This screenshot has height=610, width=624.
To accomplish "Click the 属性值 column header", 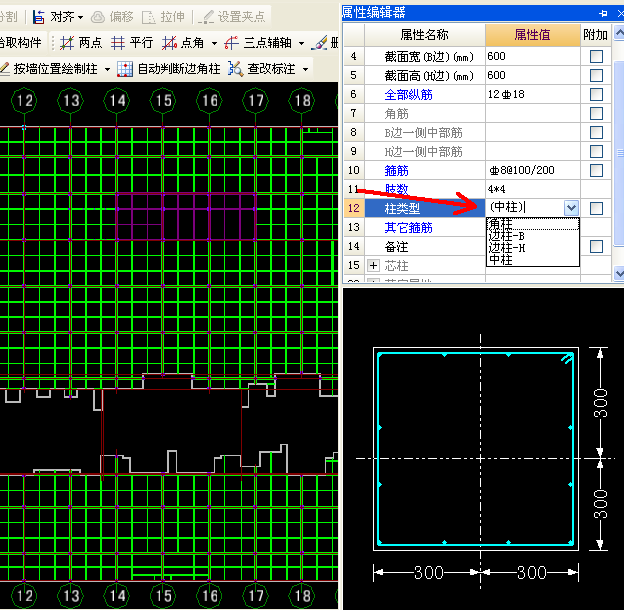I will [x=532, y=35].
